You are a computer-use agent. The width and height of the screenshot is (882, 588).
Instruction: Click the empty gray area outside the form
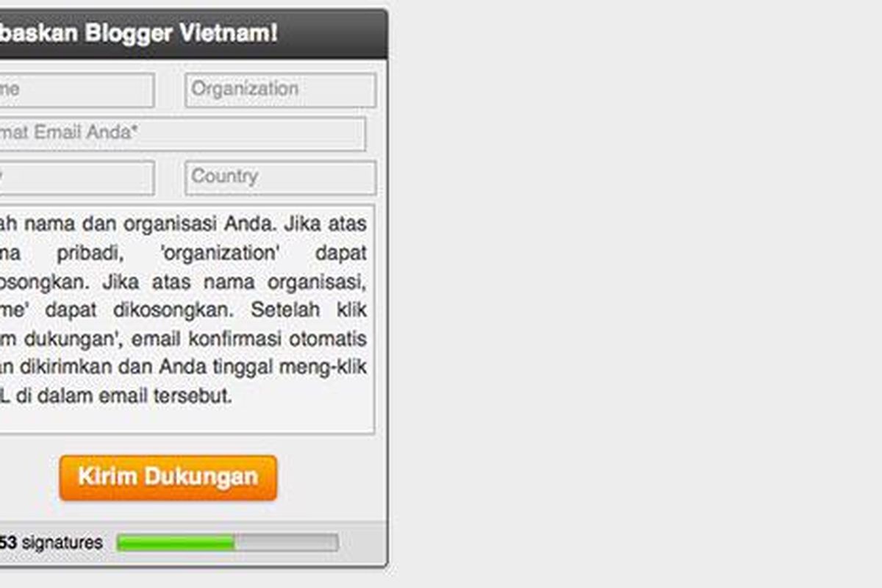tap(632, 294)
